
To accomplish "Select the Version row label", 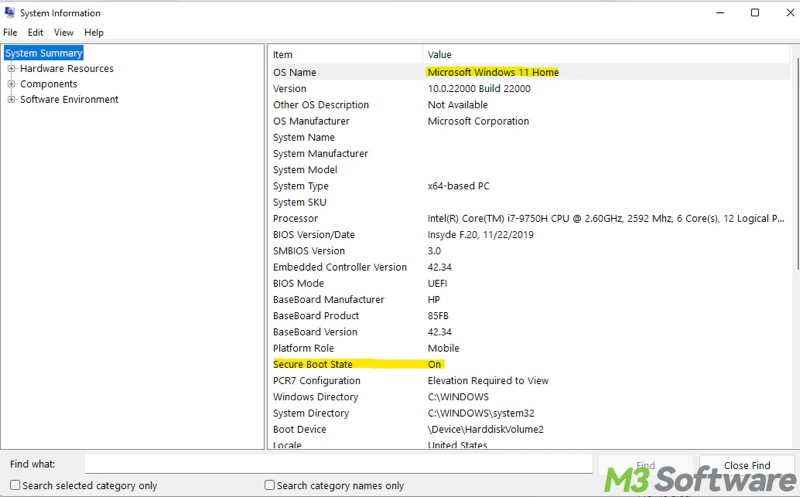I will 290,89.
